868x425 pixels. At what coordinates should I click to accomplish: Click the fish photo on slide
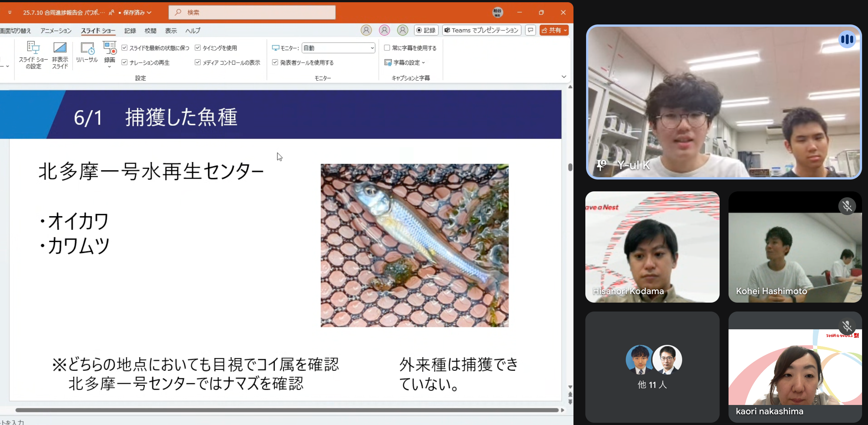(x=414, y=245)
